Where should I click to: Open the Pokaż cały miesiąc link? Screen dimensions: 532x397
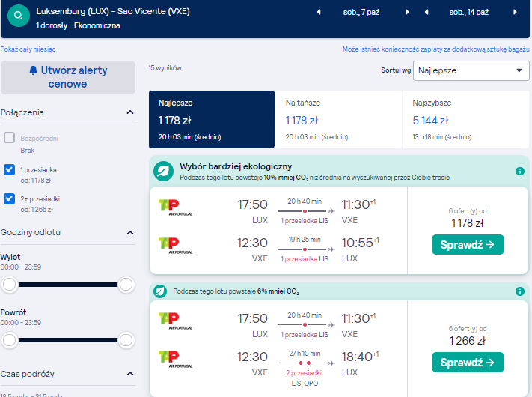(28, 49)
